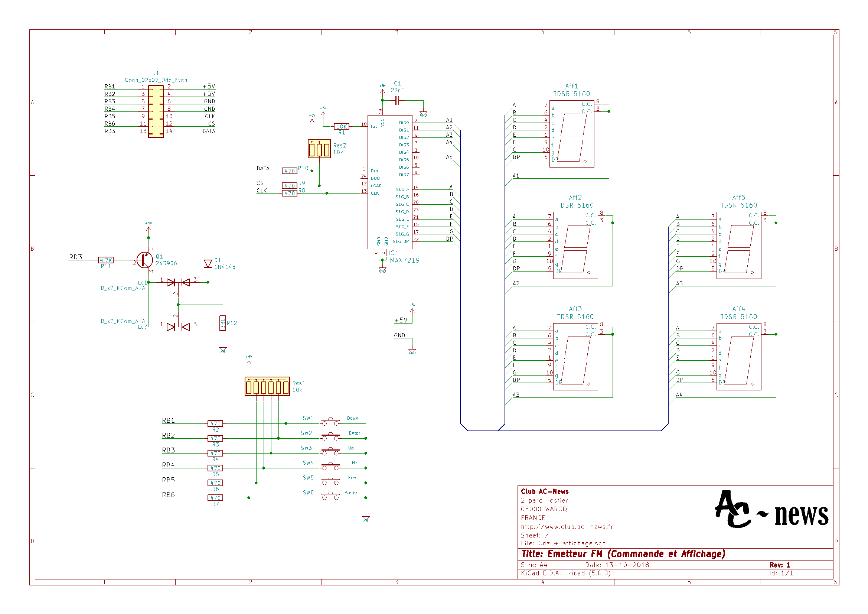
Task: Select the D1 1N4148 diode symbol
Action: (x=208, y=264)
